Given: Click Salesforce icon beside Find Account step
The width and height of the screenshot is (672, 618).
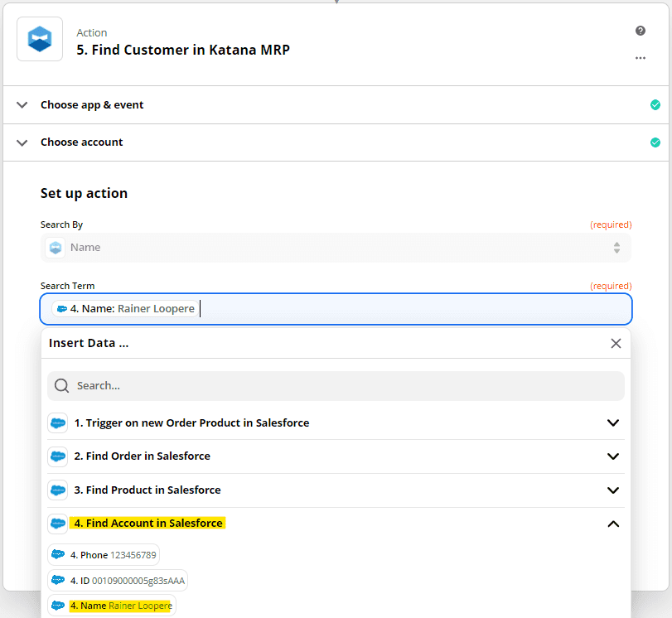Looking at the screenshot, I should coord(58,524).
